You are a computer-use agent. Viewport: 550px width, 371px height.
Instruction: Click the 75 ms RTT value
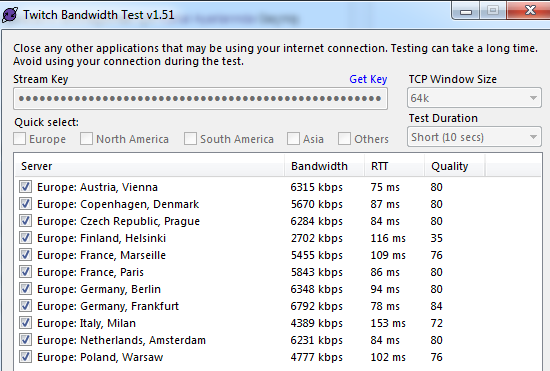tap(385, 187)
